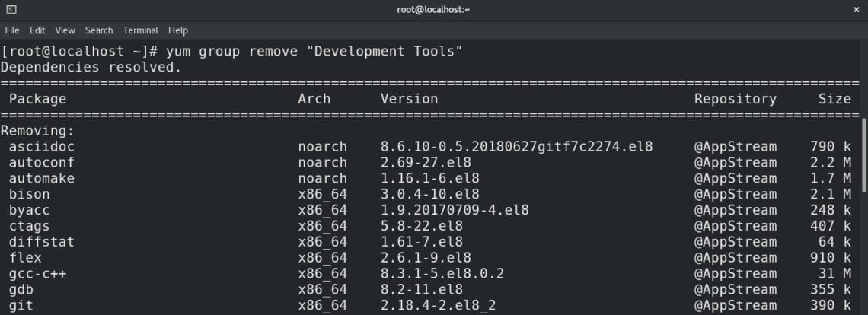The width and height of the screenshot is (868, 315).
Task: Click the bison version 3.0.4-10.el8
Action: [x=429, y=194]
